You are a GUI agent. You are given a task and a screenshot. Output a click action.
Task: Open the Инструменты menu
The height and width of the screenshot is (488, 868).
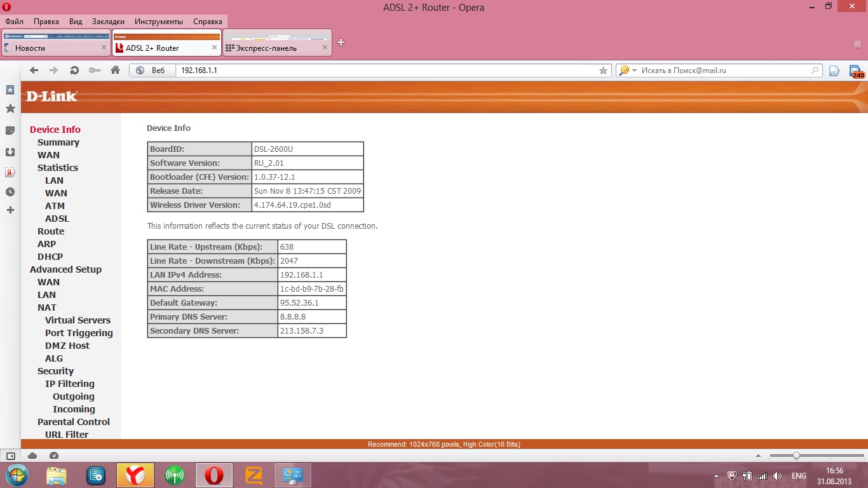coord(158,22)
